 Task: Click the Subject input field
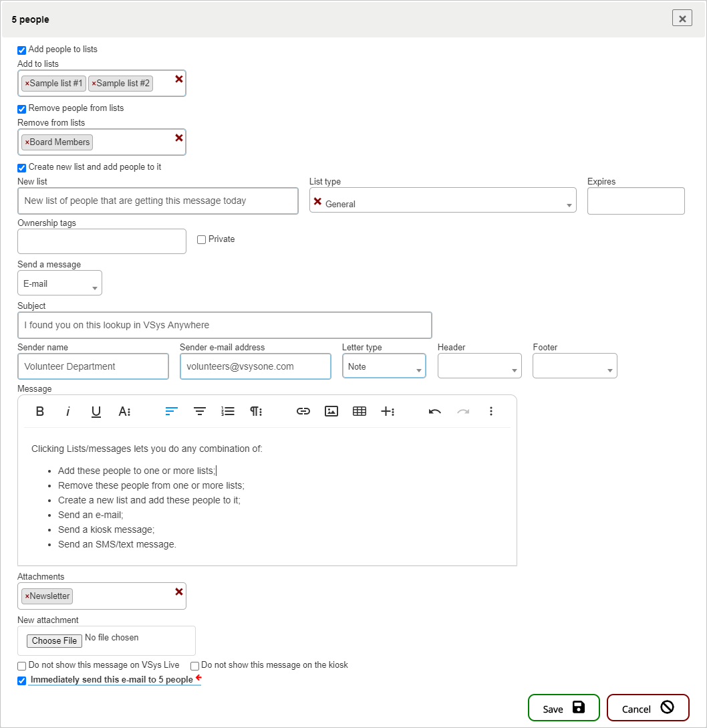tap(225, 326)
